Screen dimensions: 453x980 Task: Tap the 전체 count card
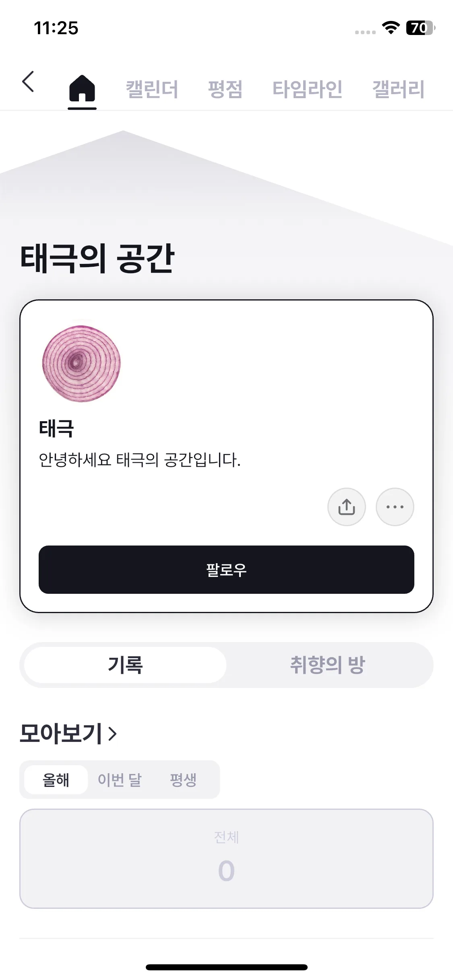[x=226, y=858]
